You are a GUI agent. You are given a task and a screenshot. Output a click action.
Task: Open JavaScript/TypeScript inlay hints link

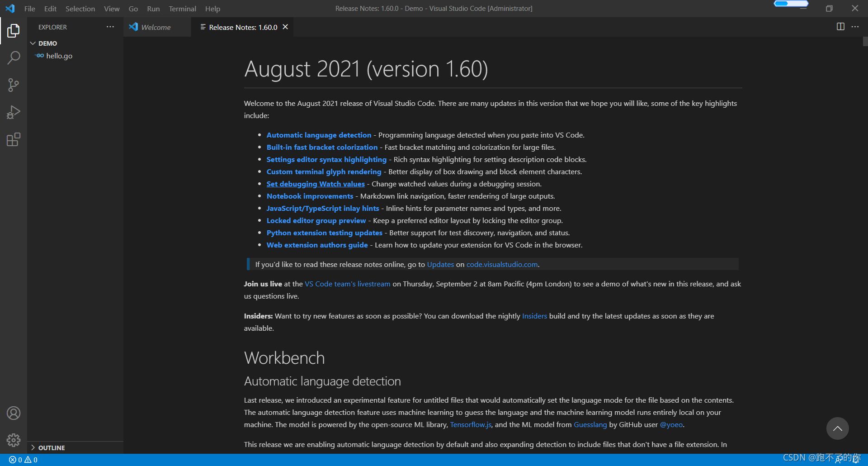[x=323, y=208]
